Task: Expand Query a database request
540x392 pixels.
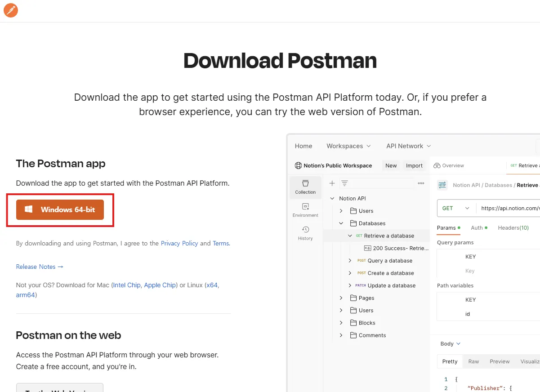Action: tap(350, 261)
